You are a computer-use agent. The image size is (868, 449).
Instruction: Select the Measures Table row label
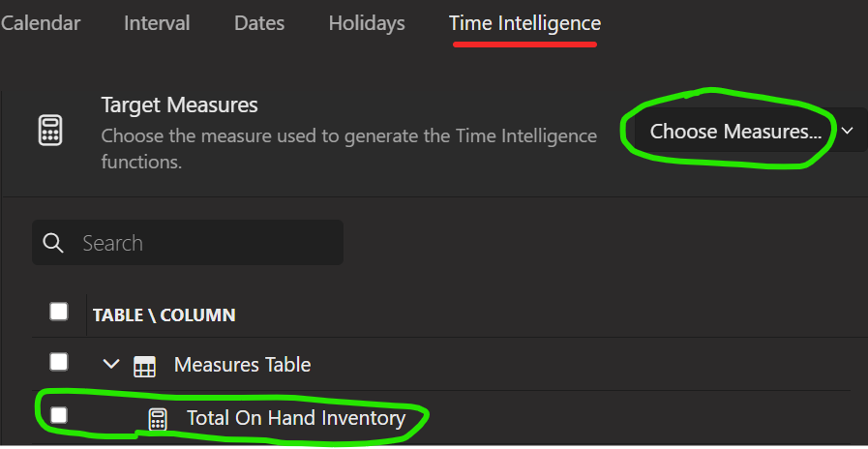[x=242, y=365]
